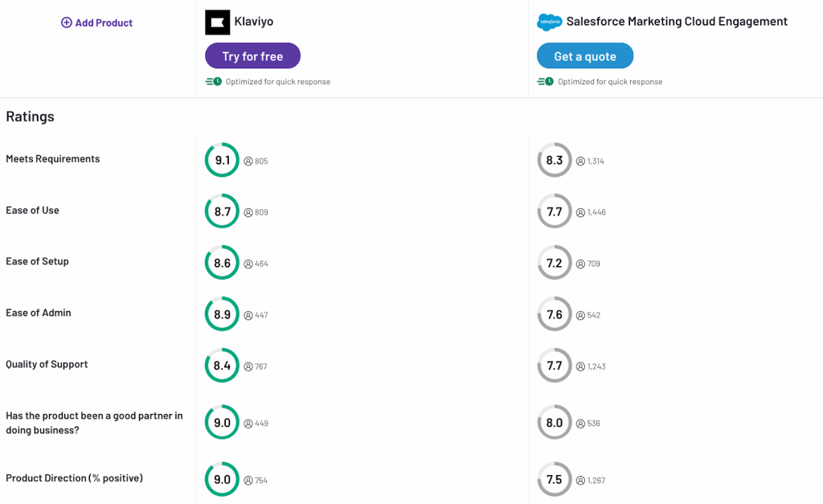Click Salesforce's 7.2 Ease of Setup ring
The image size is (823, 504).
[x=555, y=263]
